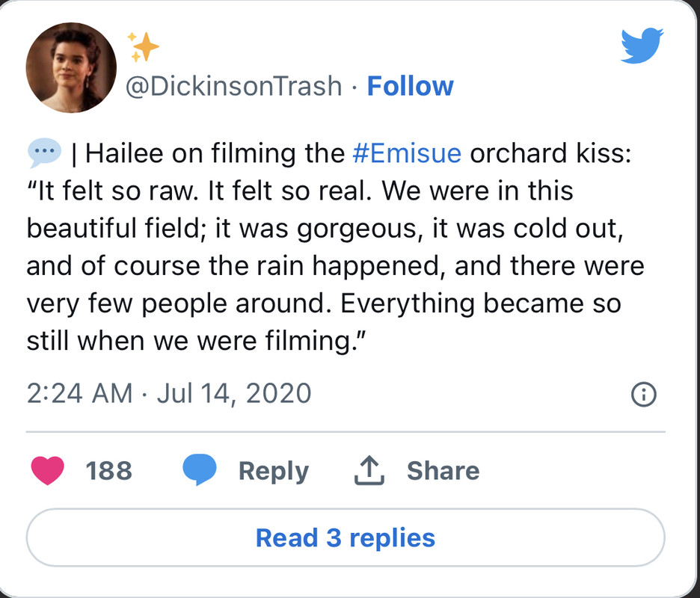Select the Share text label
The width and height of the screenshot is (700, 598).
point(443,471)
